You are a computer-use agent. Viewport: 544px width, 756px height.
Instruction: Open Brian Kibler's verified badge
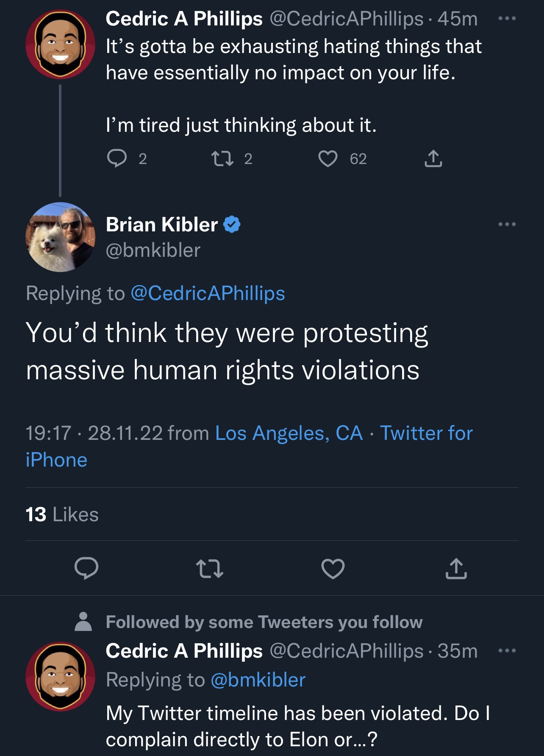232,224
